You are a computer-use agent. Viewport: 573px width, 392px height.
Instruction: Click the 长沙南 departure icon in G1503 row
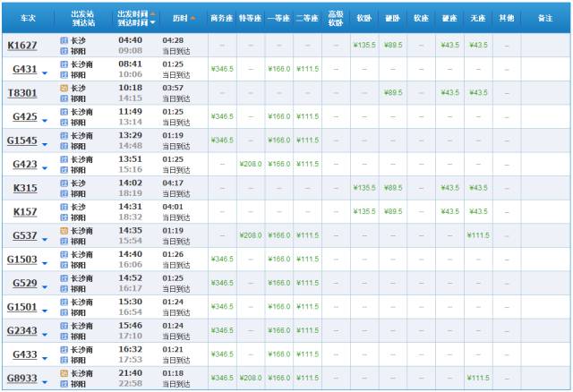pyautogui.click(x=64, y=254)
